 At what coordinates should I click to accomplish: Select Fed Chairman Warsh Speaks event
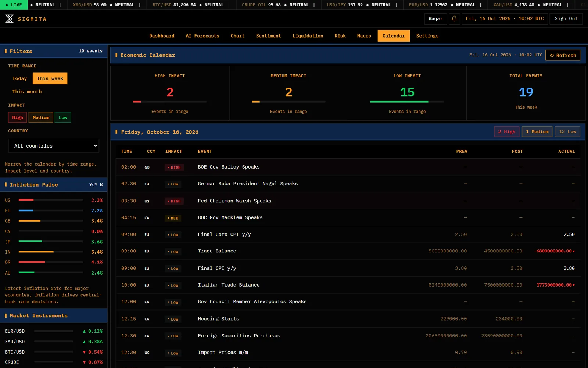(x=348, y=201)
